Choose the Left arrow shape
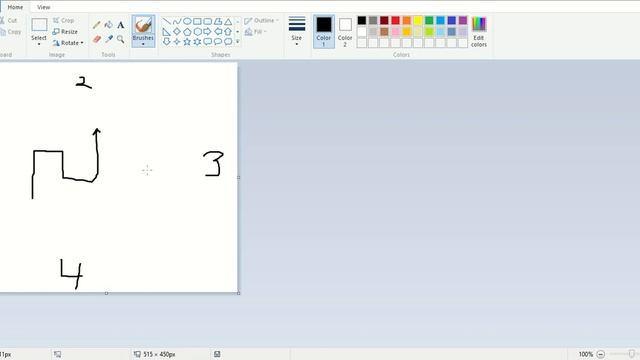This screenshot has width=640, height=360. tap(218, 31)
